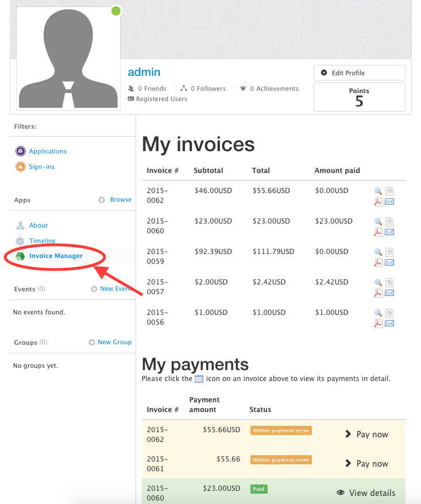Open document icon for invoice 2015-0056
The image size is (421, 504).
tap(389, 313)
